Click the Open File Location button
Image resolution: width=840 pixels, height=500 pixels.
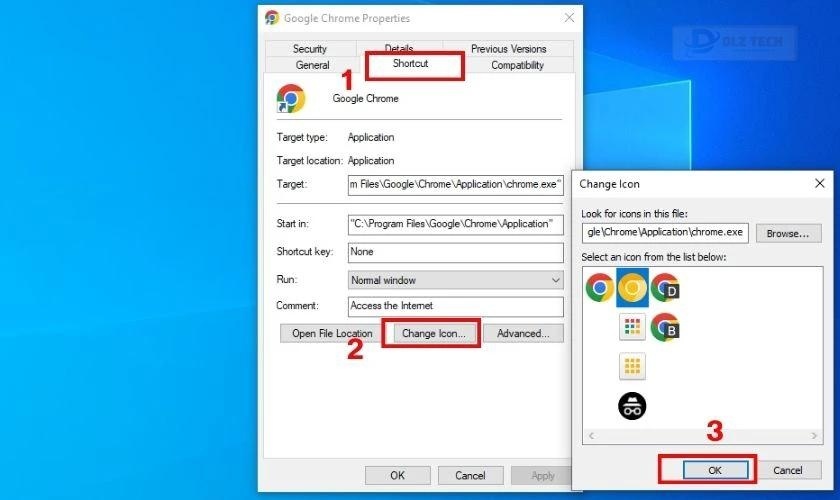point(332,333)
